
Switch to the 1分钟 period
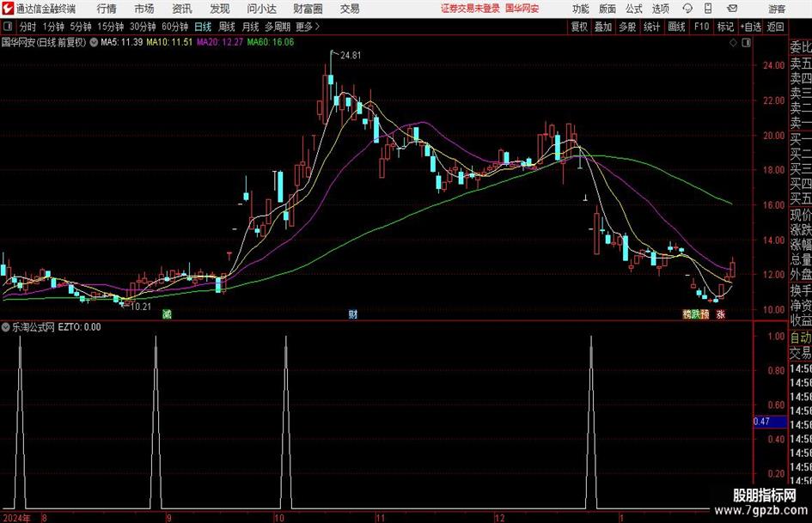(x=53, y=27)
